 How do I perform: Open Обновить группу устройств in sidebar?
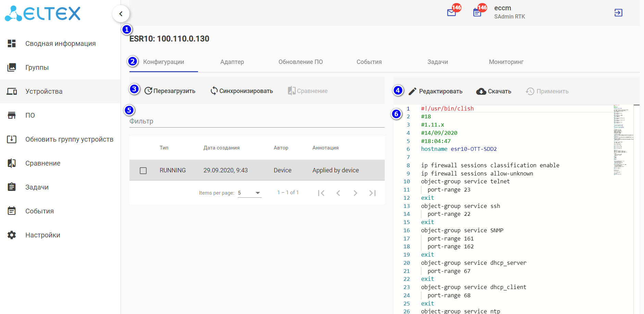pyautogui.click(x=69, y=139)
